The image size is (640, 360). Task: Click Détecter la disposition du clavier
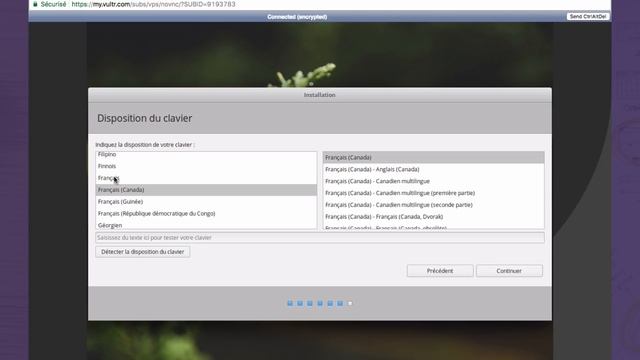pos(142,252)
